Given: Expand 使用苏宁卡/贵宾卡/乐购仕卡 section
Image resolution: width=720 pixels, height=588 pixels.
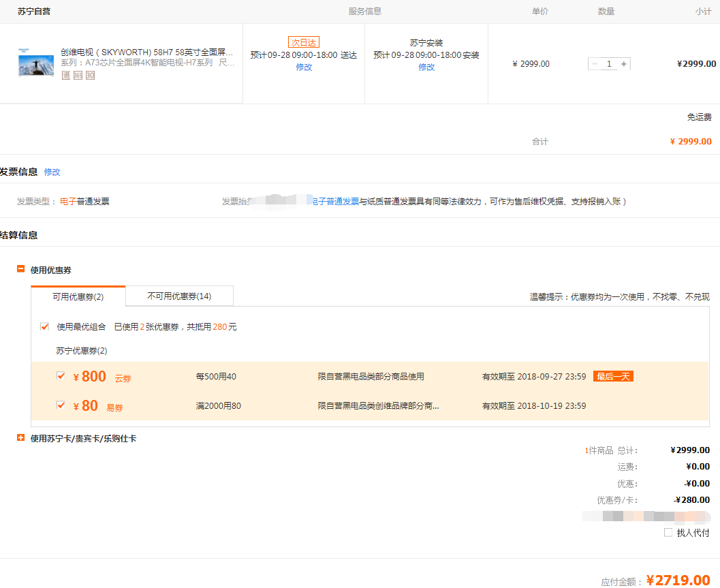Looking at the screenshot, I should (x=20, y=438).
